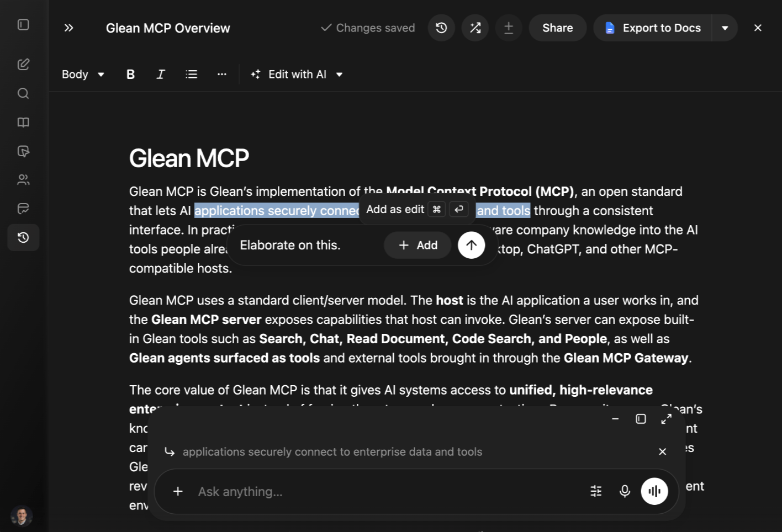Toggle italic formatting
Viewport: 782px width, 532px height.
point(161,74)
